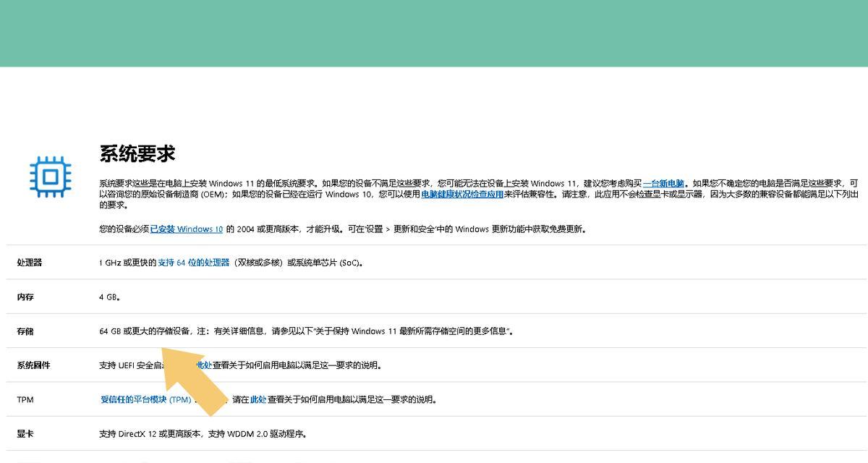868x463 pixels.
Task: Open the 一台新电脑 link
Action: (663, 184)
